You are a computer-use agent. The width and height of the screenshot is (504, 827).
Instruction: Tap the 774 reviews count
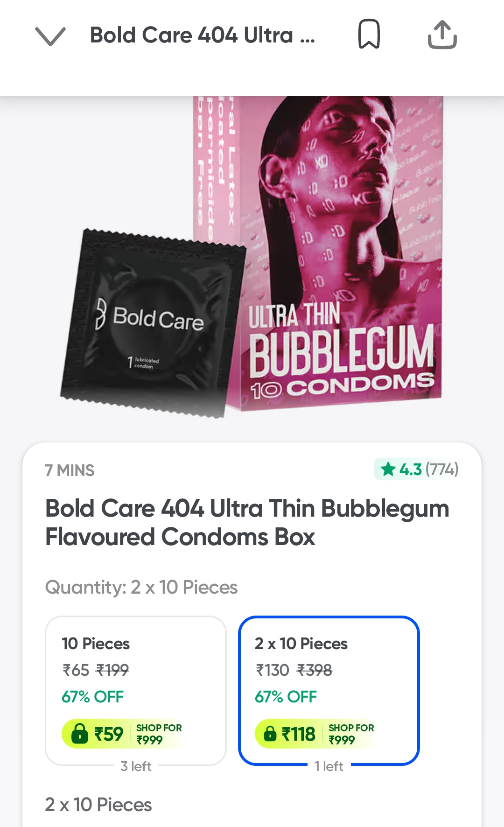pos(441,469)
